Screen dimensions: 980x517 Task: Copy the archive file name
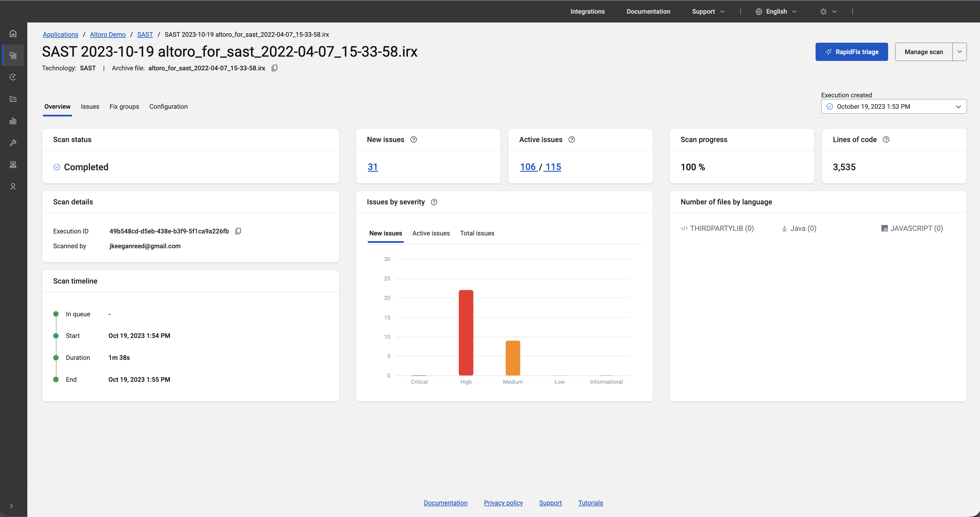pyautogui.click(x=274, y=68)
